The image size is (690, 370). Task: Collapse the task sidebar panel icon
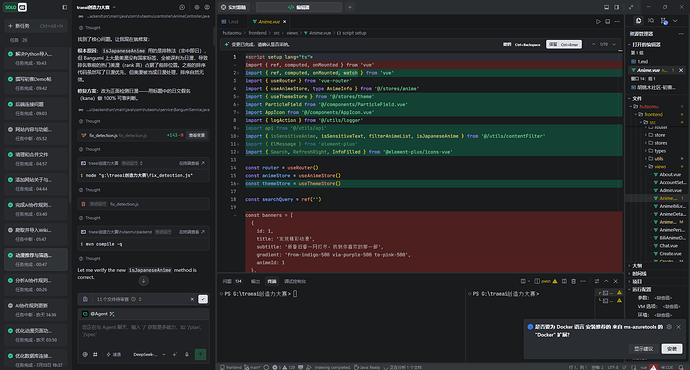(x=65, y=7)
